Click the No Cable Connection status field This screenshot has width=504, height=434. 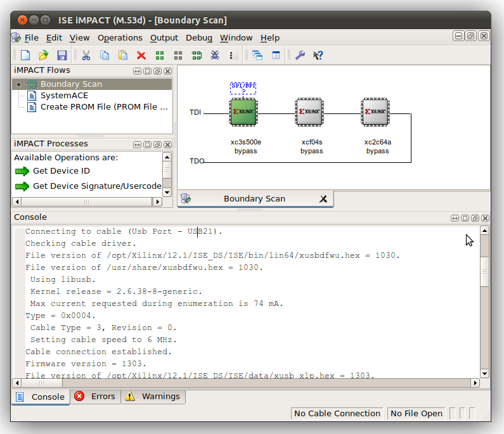[x=337, y=414]
